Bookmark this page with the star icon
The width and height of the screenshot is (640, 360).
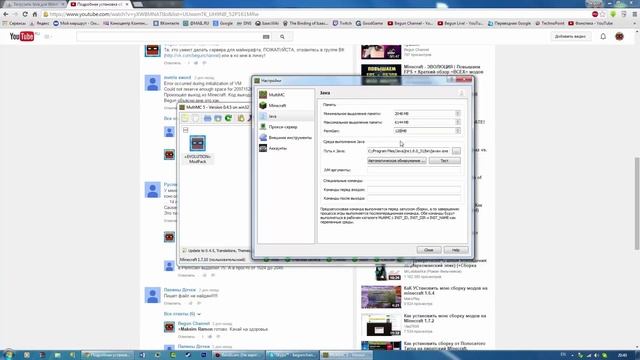coord(603,14)
